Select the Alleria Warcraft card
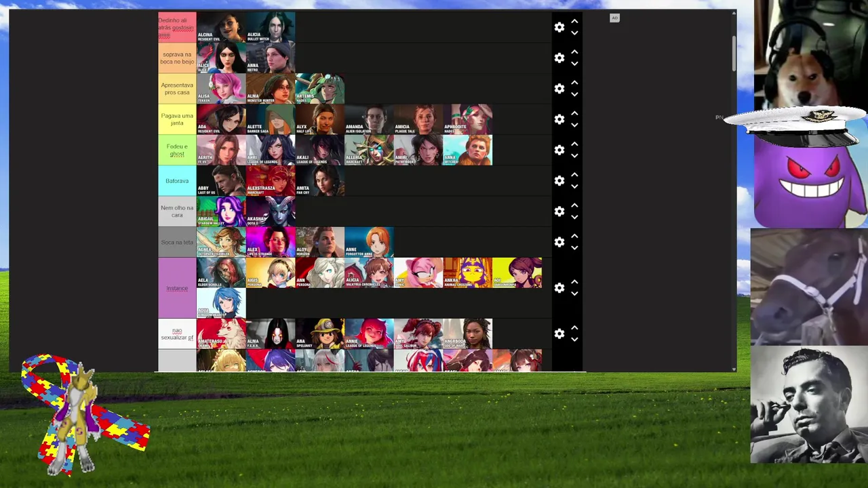This screenshot has height=488, width=868. 369,150
